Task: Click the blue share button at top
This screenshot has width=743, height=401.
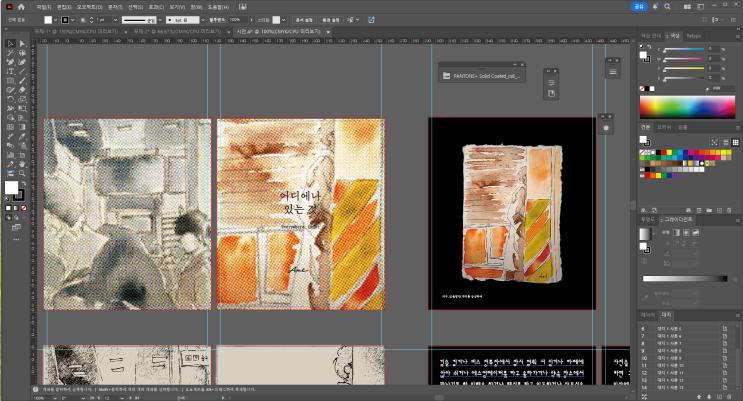Action: point(639,7)
